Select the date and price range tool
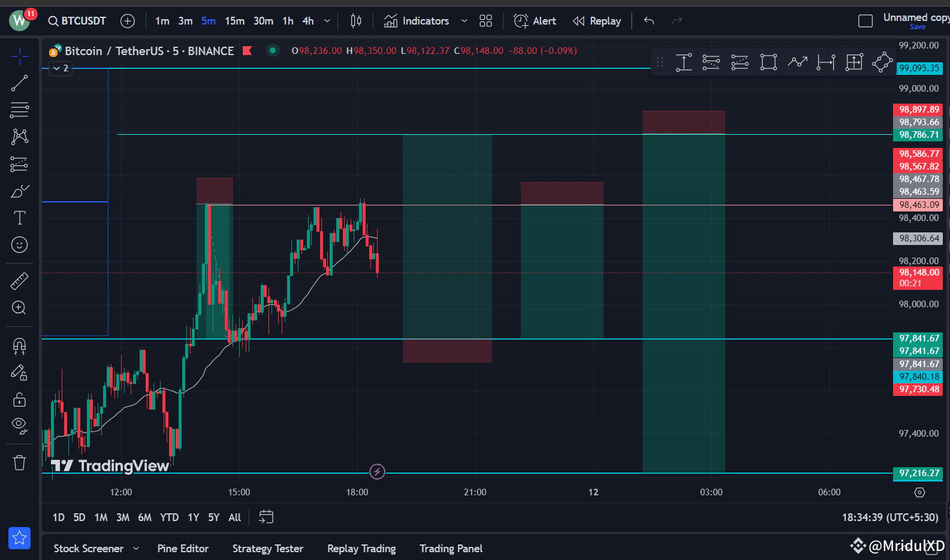Viewport: 950px width, 560px height. coord(854,62)
